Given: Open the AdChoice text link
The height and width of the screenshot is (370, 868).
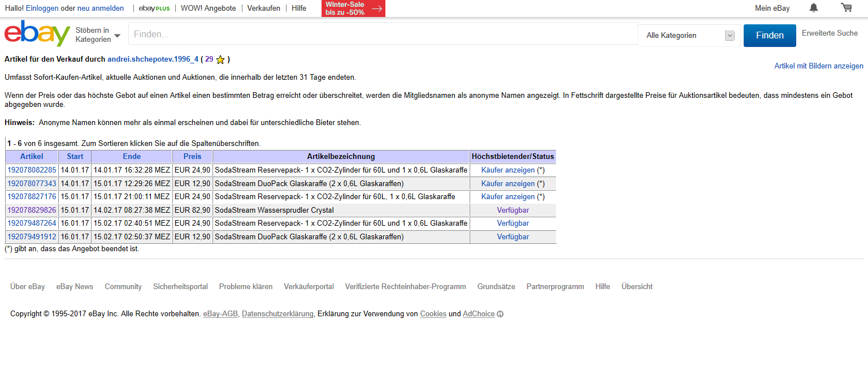Looking at the screenshot, I should pyautogui.click(x=479, y=314).
